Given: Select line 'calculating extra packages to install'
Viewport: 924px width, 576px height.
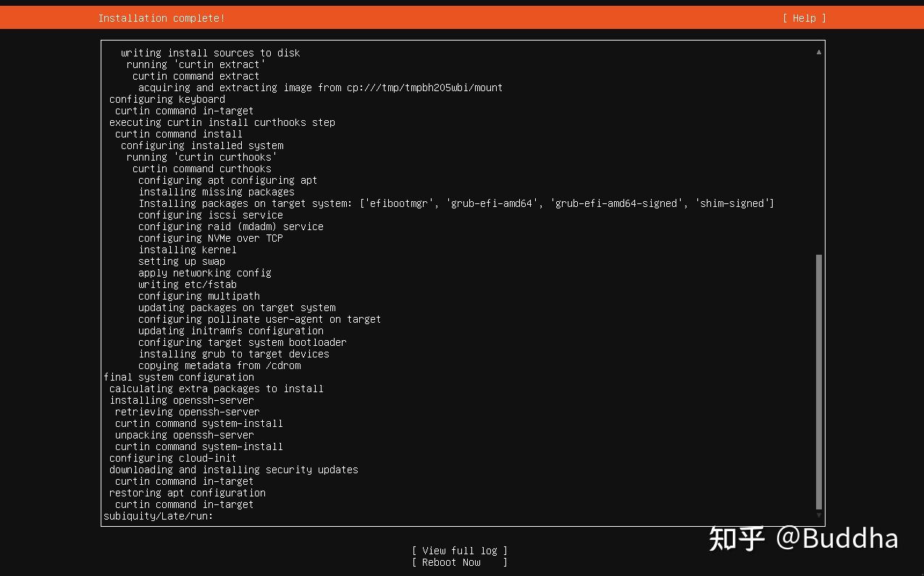Looking at the screenshot, I should tap(217, 389).
